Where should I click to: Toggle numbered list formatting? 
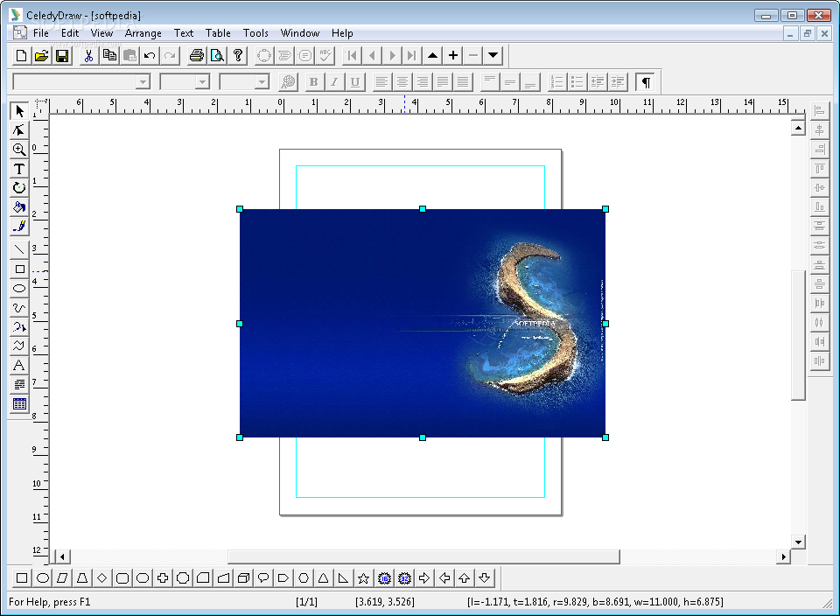[557, 82]
